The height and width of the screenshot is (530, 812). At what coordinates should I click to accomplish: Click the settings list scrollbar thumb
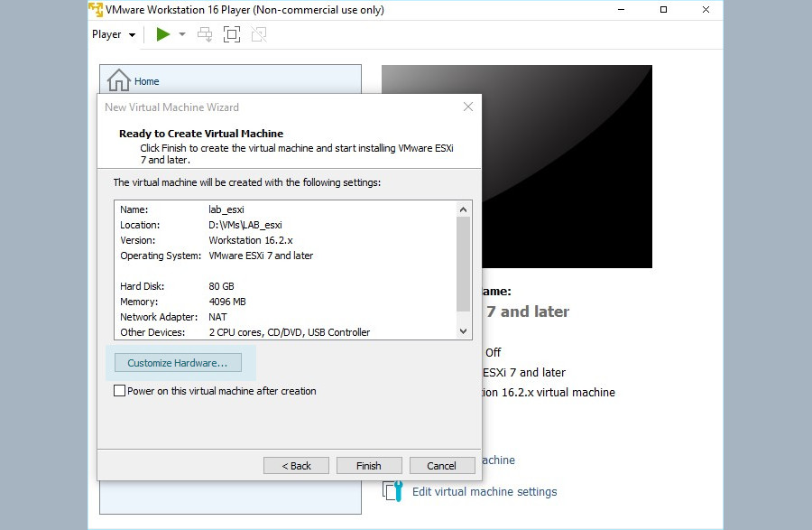464,265
